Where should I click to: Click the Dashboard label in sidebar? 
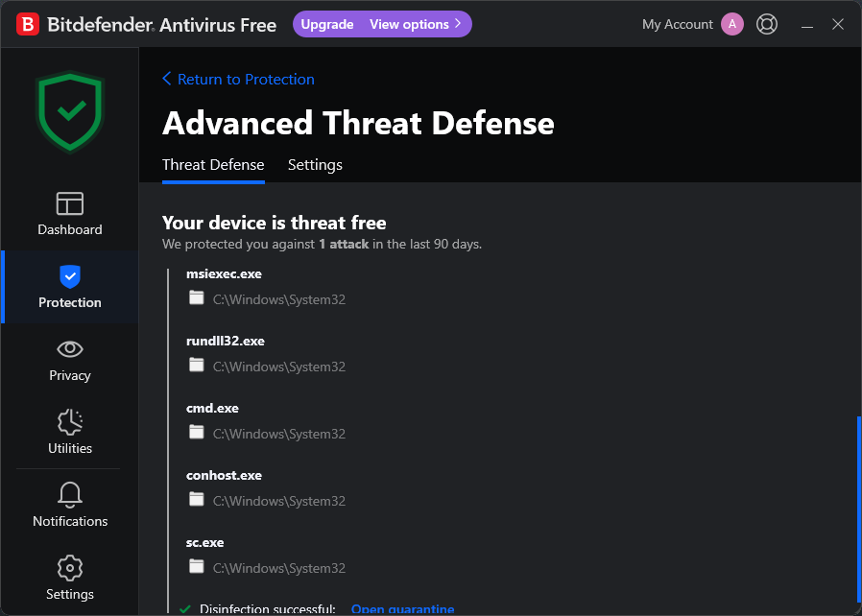pyautogui.click(x=70, y=229)
